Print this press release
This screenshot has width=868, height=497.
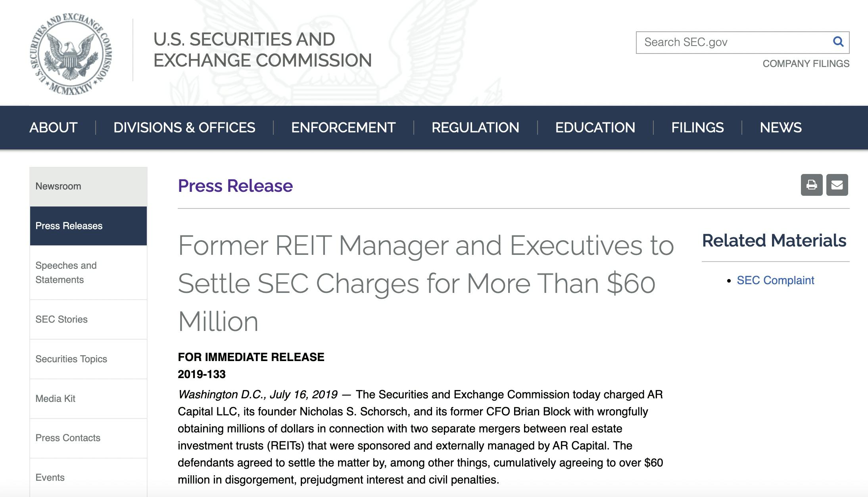(x=811, y=185)
